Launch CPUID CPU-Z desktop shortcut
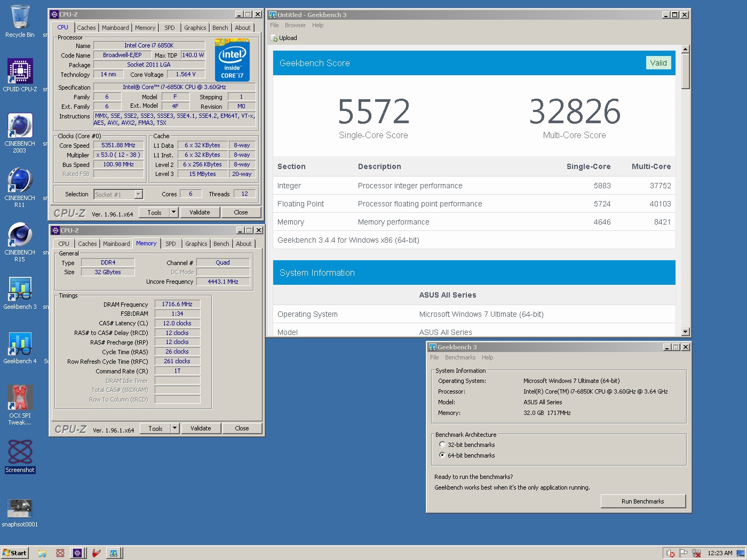Image resolution: width=747 pixels, height=560 pixels. [x=20, y=75]
